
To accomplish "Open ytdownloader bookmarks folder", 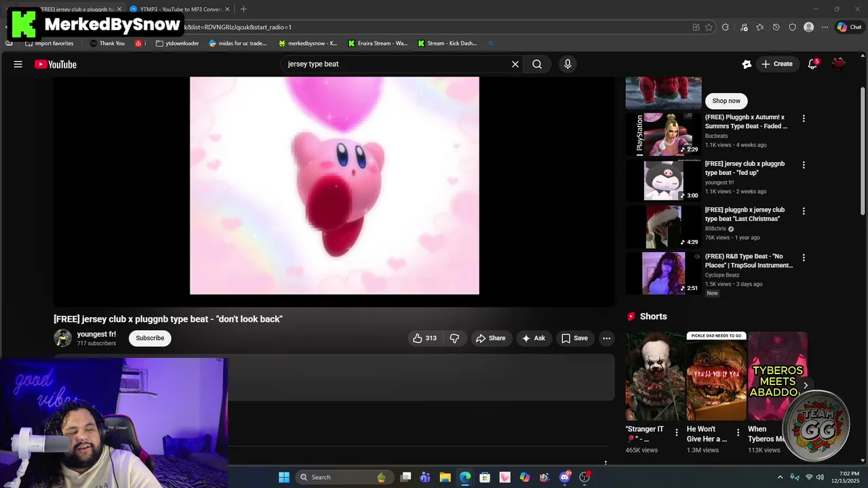I will point(177,43).
